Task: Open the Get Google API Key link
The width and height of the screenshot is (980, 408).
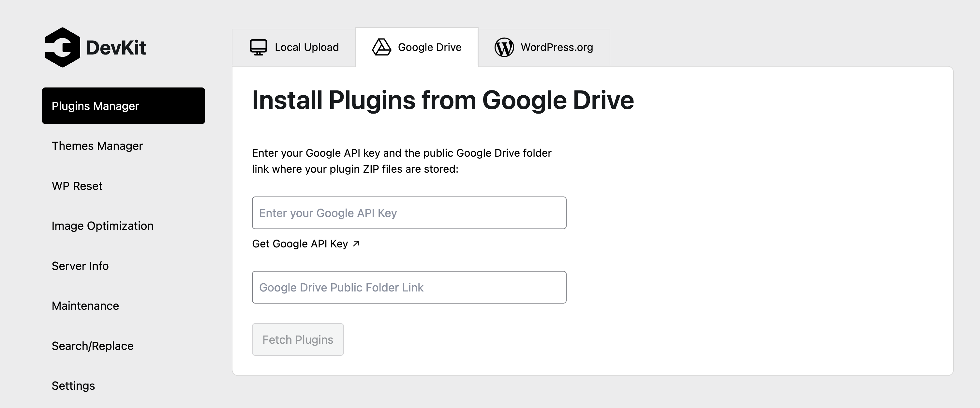Action: tap(305, 244)
